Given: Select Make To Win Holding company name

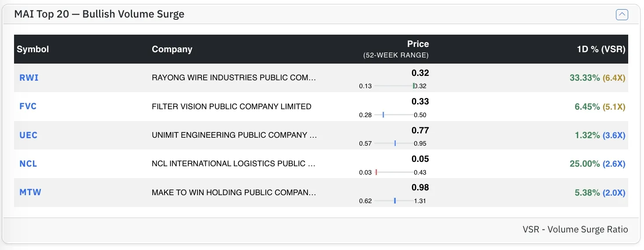Looking at the screenshot, I should 234,192.
